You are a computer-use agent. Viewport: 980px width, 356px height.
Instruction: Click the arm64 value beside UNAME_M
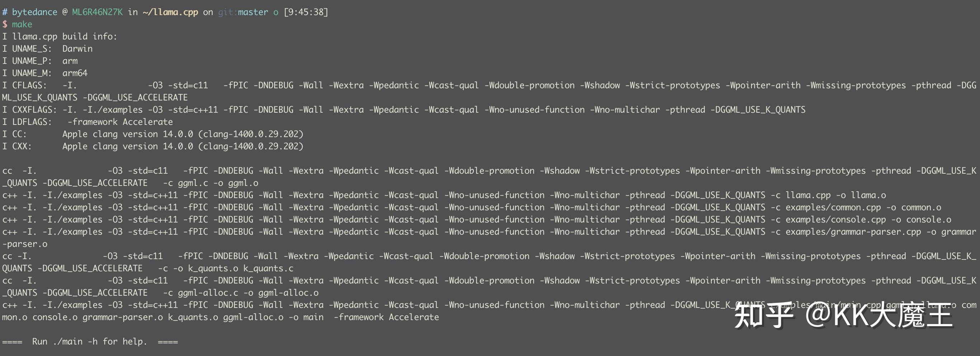(x=75, y=73)
